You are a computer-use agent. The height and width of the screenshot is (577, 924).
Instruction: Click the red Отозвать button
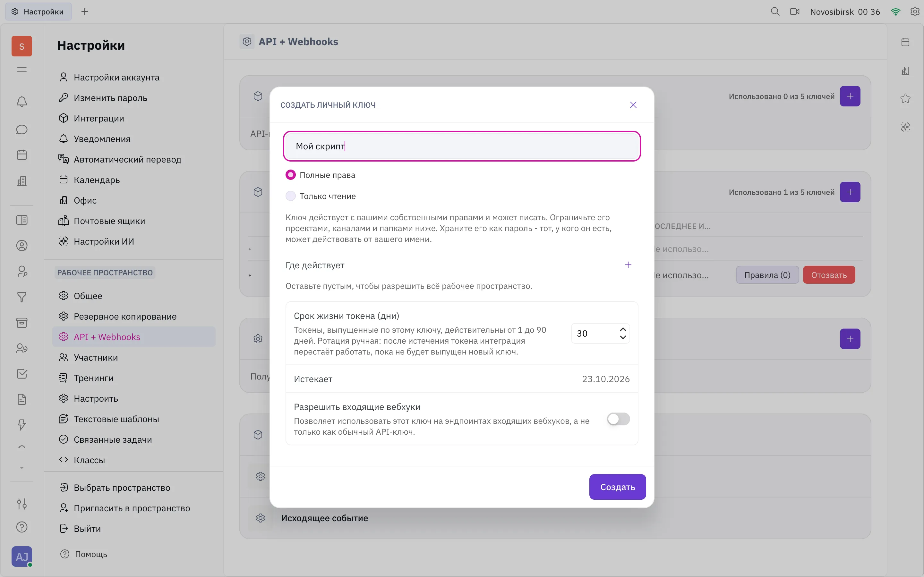click(x=828, y=275)
